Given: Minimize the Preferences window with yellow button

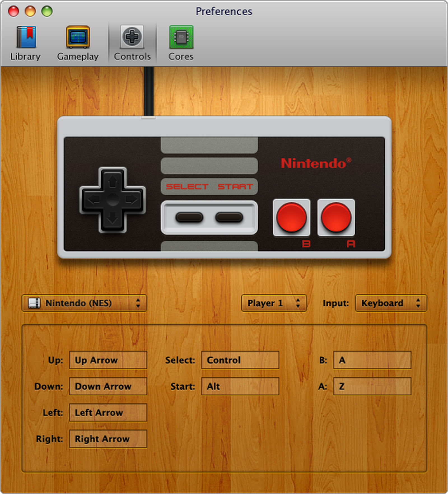Looking at the screenshot, I should 30,11.
